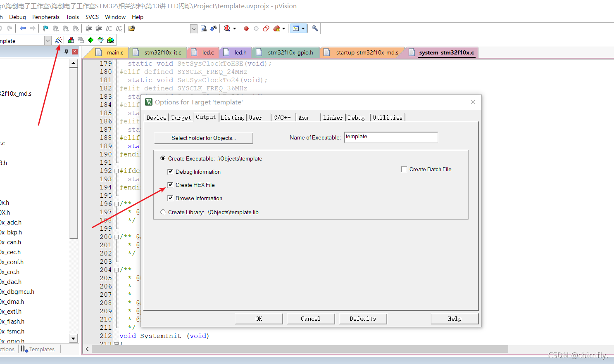
Task: Uncomment the selection icon
Action: coord(119,28)
